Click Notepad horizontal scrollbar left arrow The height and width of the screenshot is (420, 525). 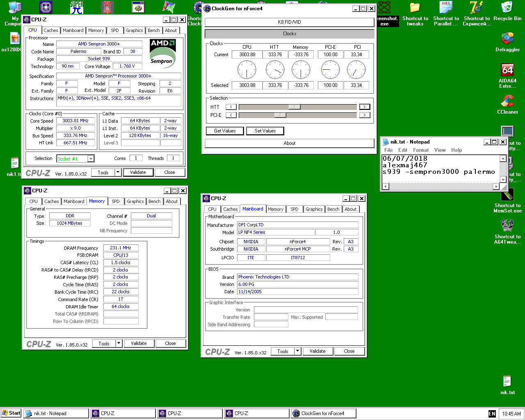[x=385, y=187]
